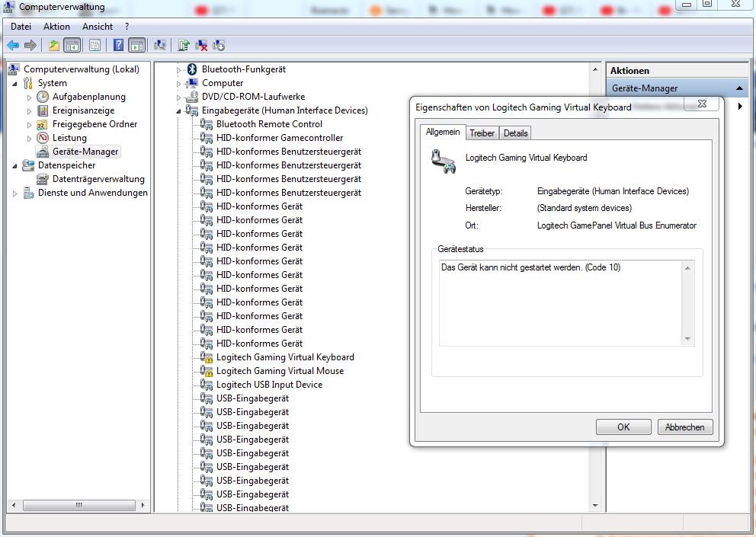Open the Aktion menu
The height and width of the screenshot is (537, 756).
click(56, 27)
